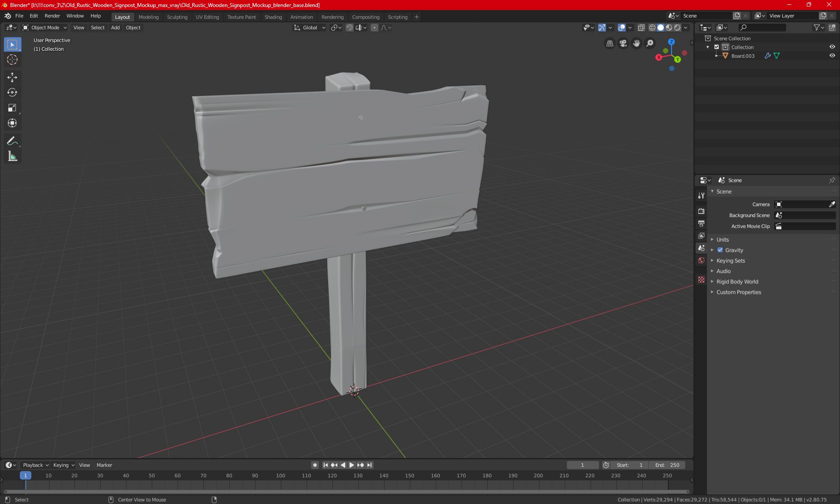The width and height of the screenshot is (840, 504).
Task: Expand the Units section
Action: coord(723,239)
